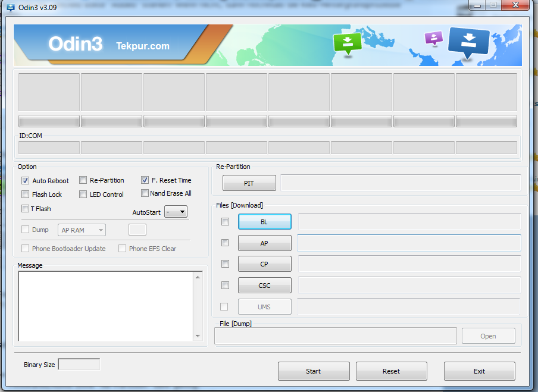Viewport: 538px width, 392px height.
Task: Enable the LED Control checkbox
Action: point(83,195)
